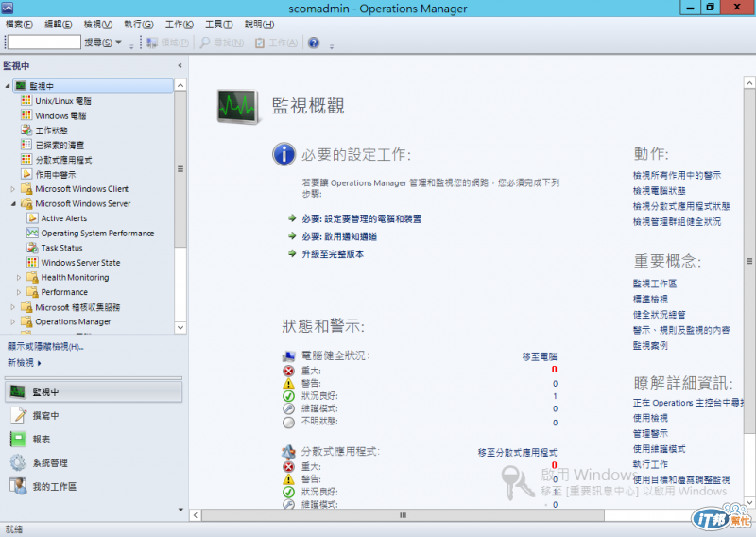This screenshot has height=537, width=756.
Task: Click the Active Alerts icon
Action: click(32, 218)
